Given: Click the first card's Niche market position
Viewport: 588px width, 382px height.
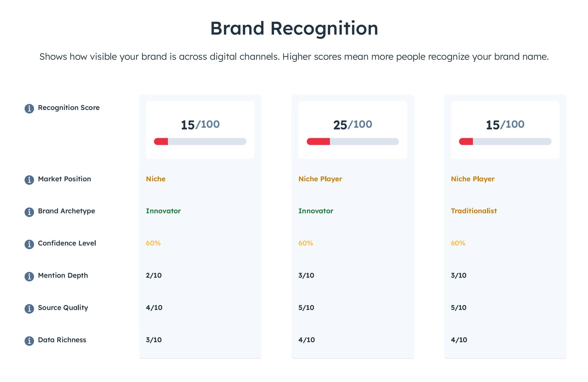Looking at the screenshot, I should pyautogui.click(x=156, y=179).
